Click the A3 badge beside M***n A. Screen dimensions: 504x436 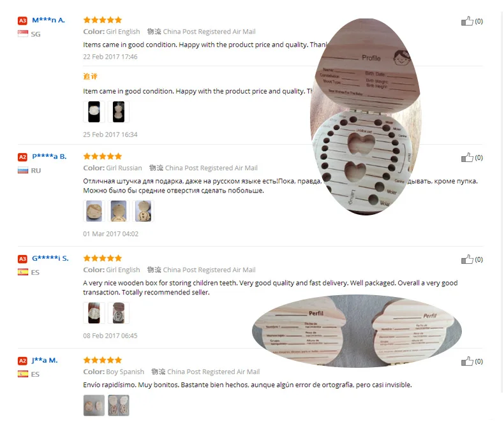pos(22,20)
